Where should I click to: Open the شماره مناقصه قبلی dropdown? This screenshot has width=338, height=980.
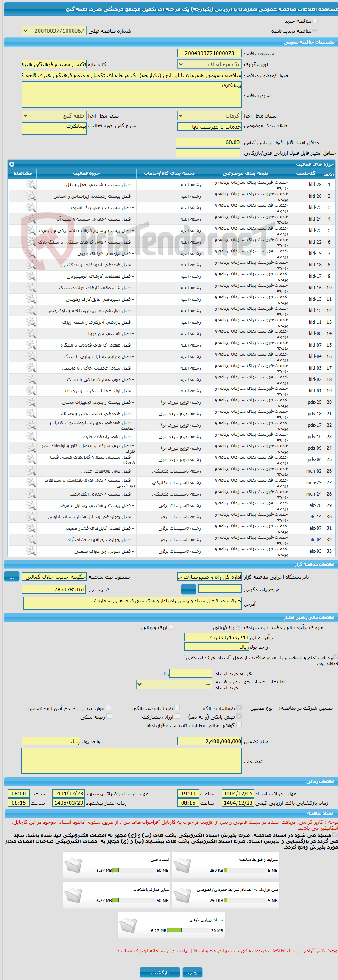coord(54,31)
